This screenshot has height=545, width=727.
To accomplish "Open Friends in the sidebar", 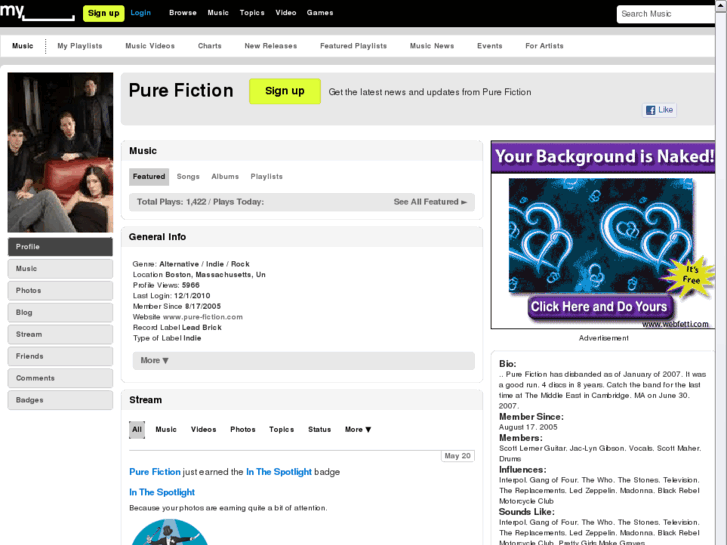I will click(60, 356).
